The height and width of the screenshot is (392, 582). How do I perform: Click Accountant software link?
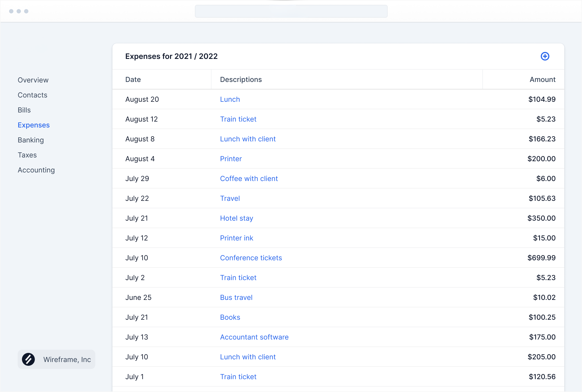(x=254, y=337)
